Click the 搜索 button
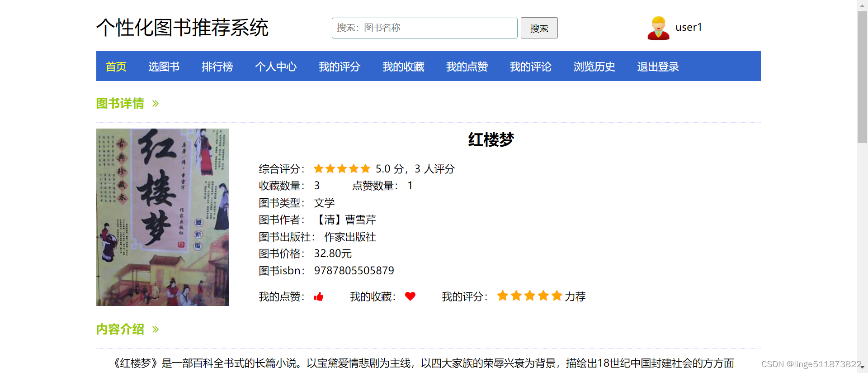The image size is (868, 373). point(539,28)
